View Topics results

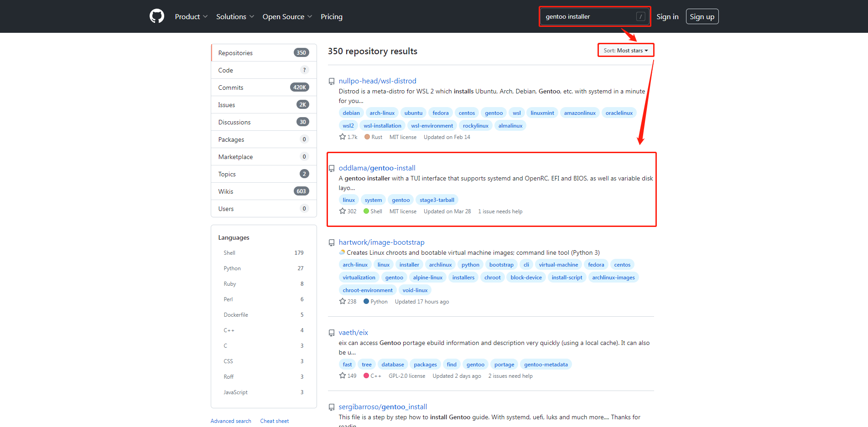(x=264, y=174)
